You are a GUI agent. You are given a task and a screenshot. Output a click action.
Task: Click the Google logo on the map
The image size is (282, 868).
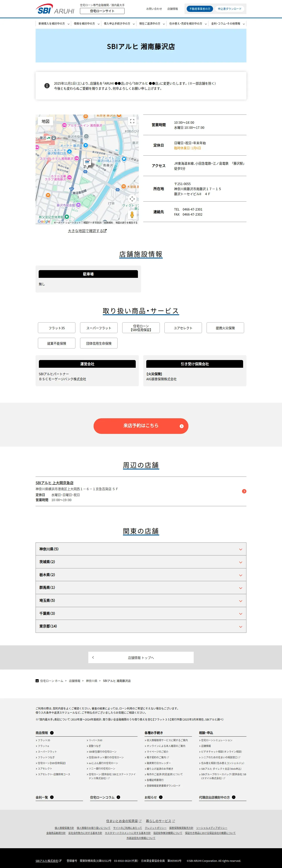pyautogui.click(x=44, y=221)
